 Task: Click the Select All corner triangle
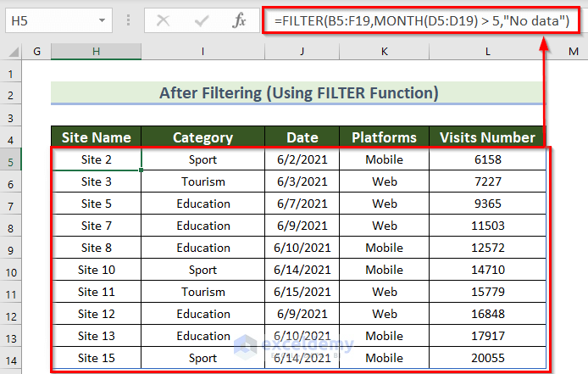(12, 53)
